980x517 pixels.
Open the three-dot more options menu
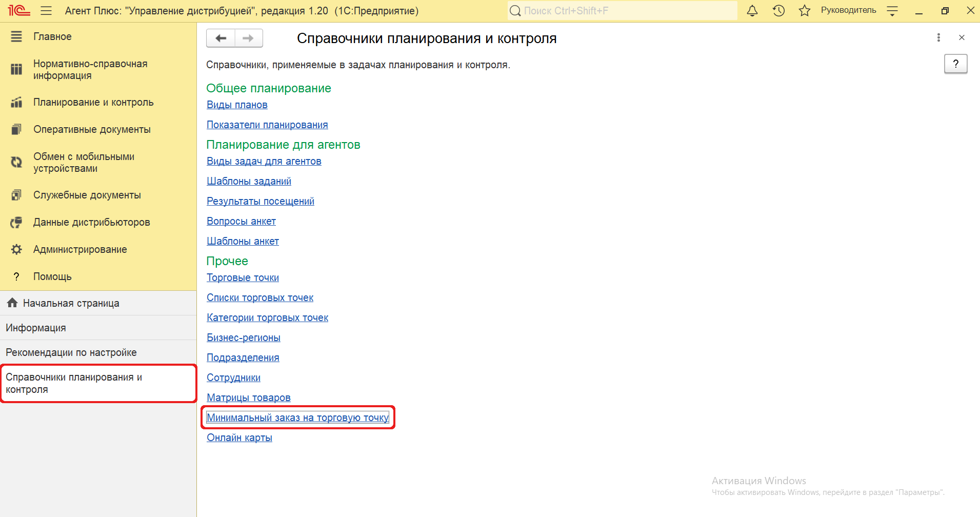coord(938,37)
